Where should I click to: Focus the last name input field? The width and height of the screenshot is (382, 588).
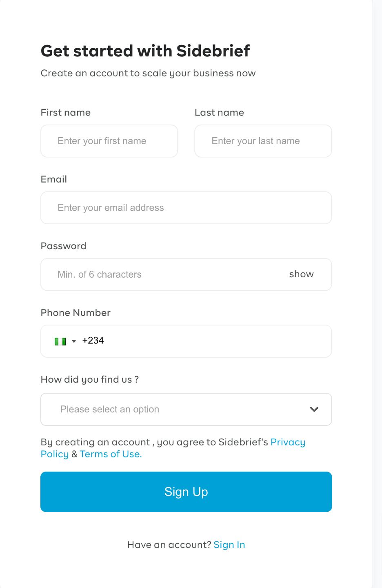coord(263,141)
